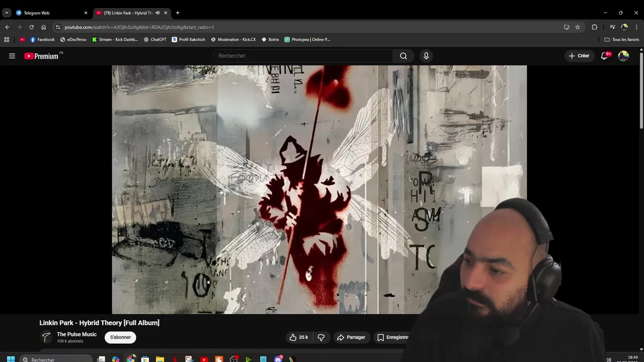Open the YouTube guide hamburger menu
Viewport: 644px width, 362px height.
click(x=12, y=56)
